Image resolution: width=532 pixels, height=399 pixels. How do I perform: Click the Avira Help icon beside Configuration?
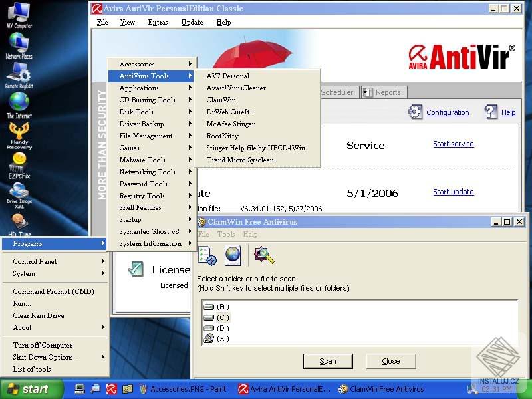pos(490,112)
